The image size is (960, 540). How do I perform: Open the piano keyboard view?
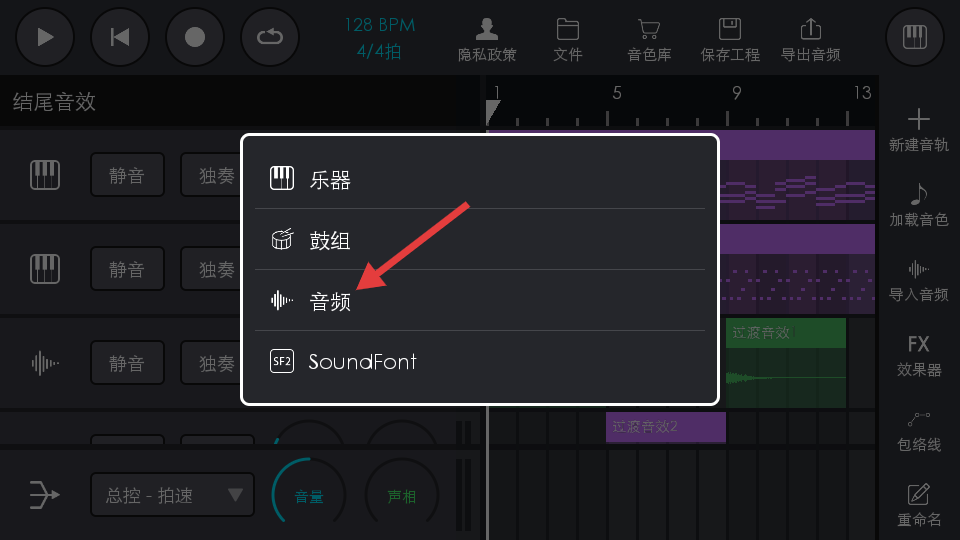pos(914,37)
